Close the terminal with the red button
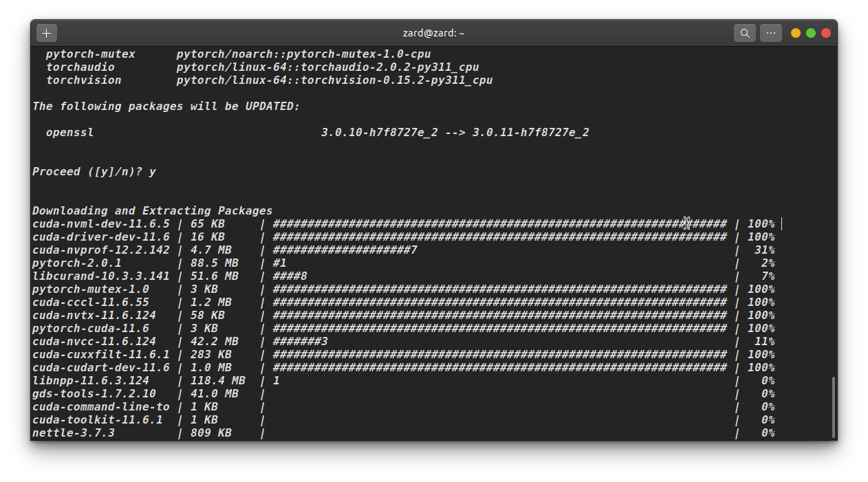 point(826,33)
